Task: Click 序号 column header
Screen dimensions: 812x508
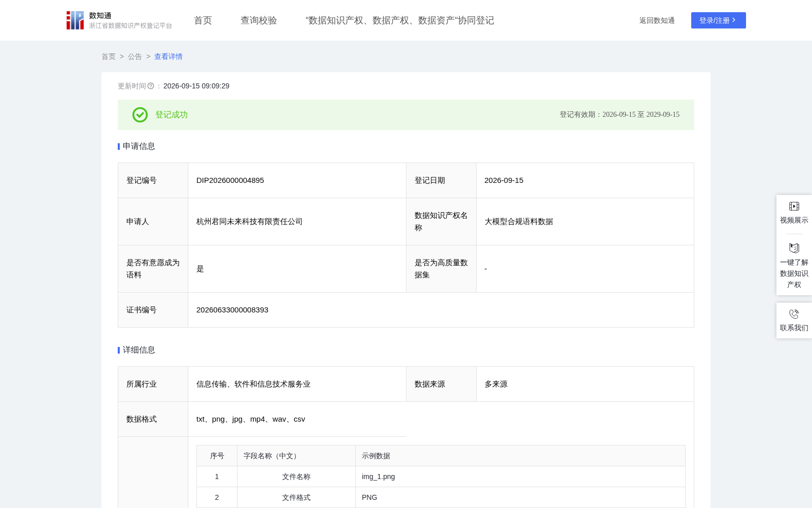Action: (x=217, y=456)
